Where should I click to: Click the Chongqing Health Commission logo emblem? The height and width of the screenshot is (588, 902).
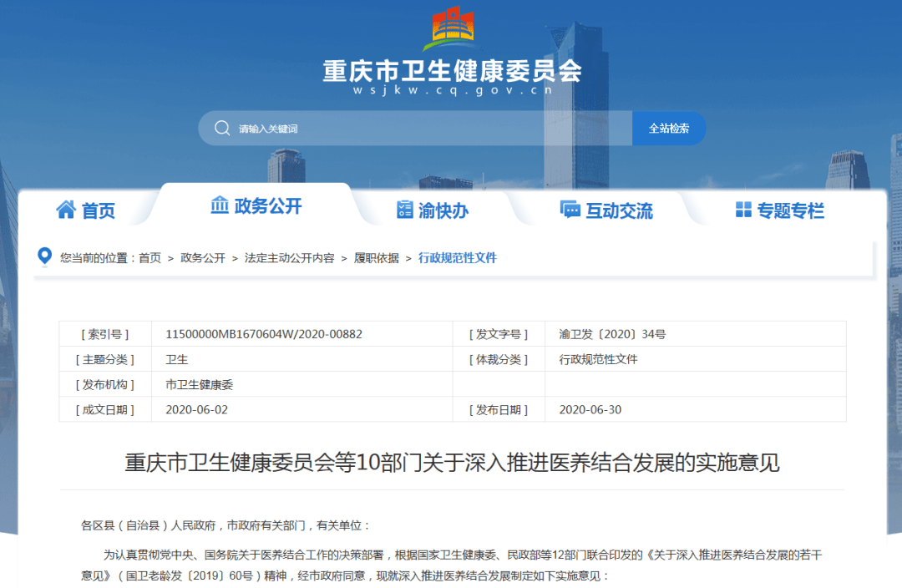point(452,28)
